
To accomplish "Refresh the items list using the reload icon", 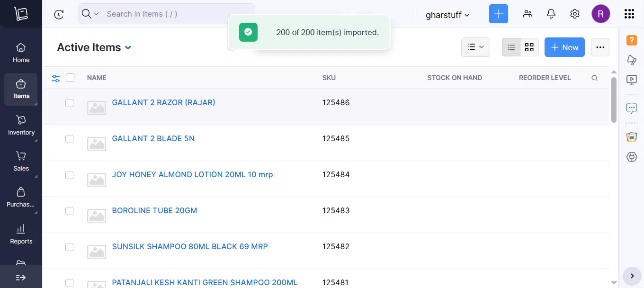I will coord(59,14).
